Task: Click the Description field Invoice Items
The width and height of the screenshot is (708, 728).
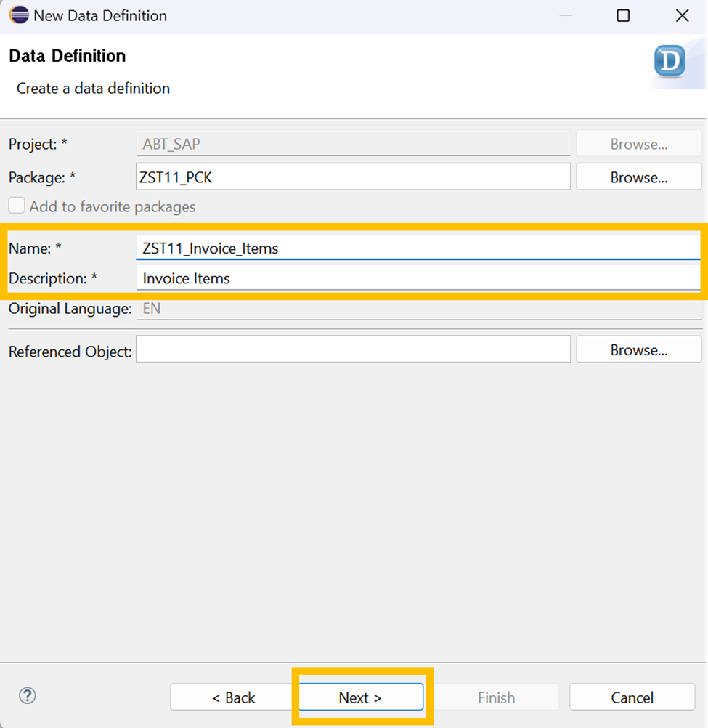Action: pos(418,278)
